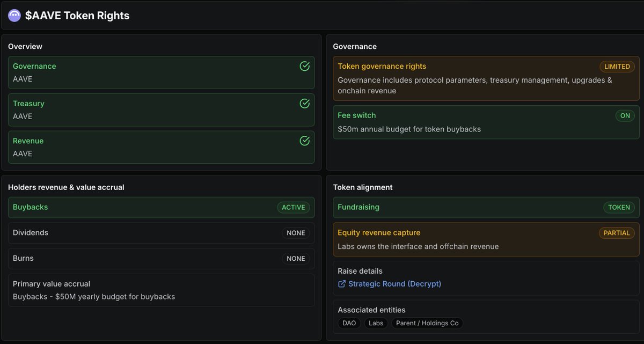This screenshot has width=644, height=344.
Task: Select the Labs entity chip
Action: point(376,323)
